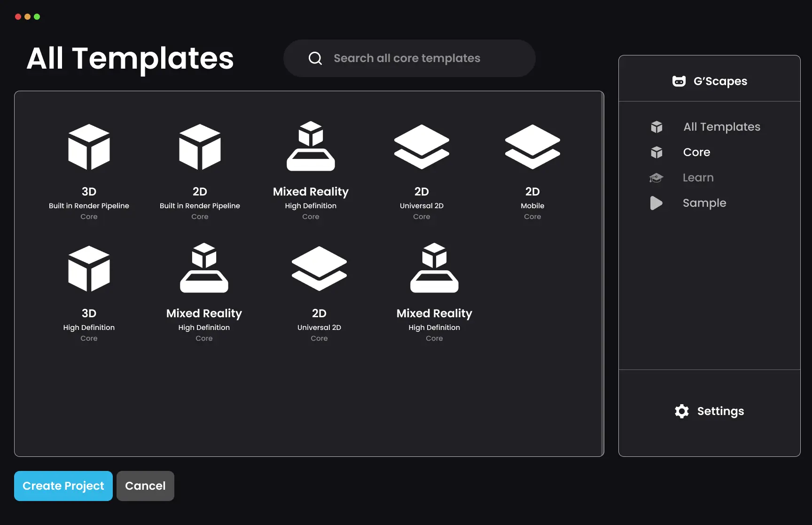Open the All Templates sidebar label
The width and height of the screenshot is (812, 525).
[722, 127]
